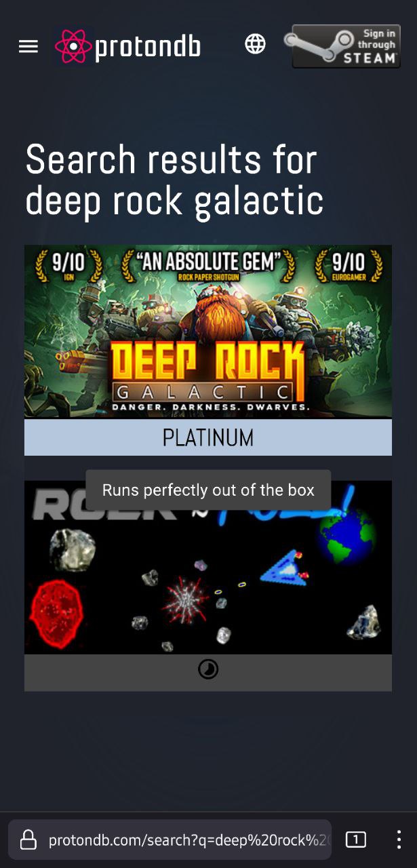Click the 'Search results for deep rock galactic' heading

point(174,180)
